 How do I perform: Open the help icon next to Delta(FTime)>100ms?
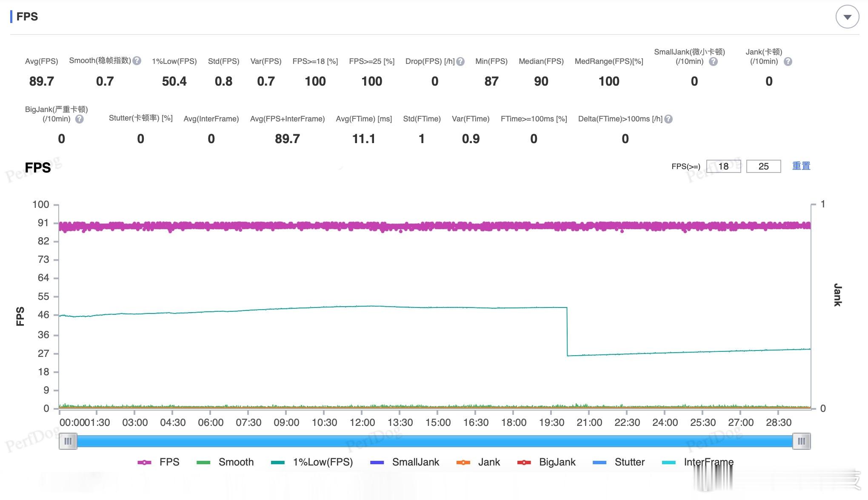click(668, 119)
